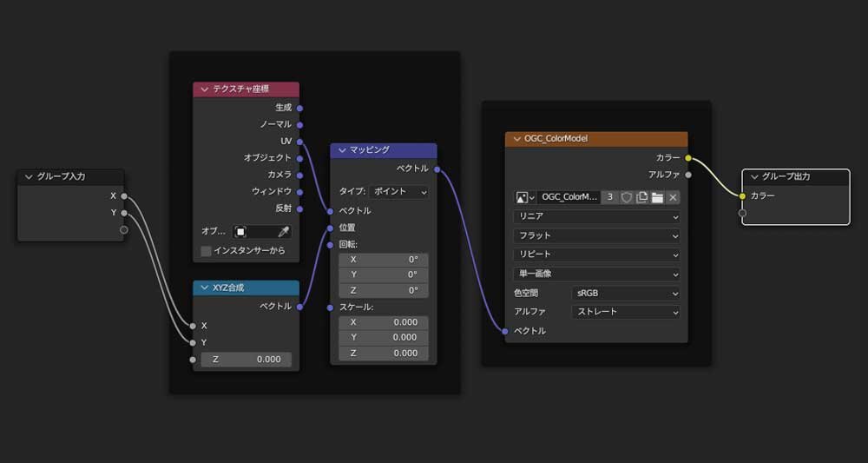The image size is (868, 463).
Task: Select the マッピング node header
Action: coord(384,150)
